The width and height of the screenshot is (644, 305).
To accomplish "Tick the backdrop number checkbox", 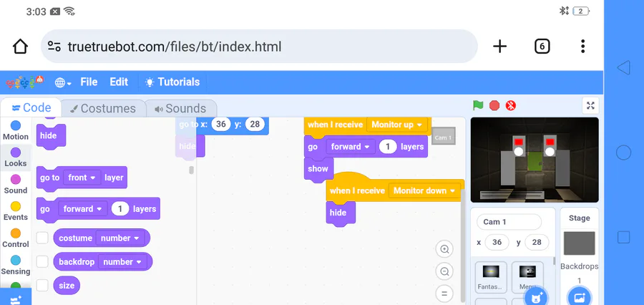I will 42,261.
